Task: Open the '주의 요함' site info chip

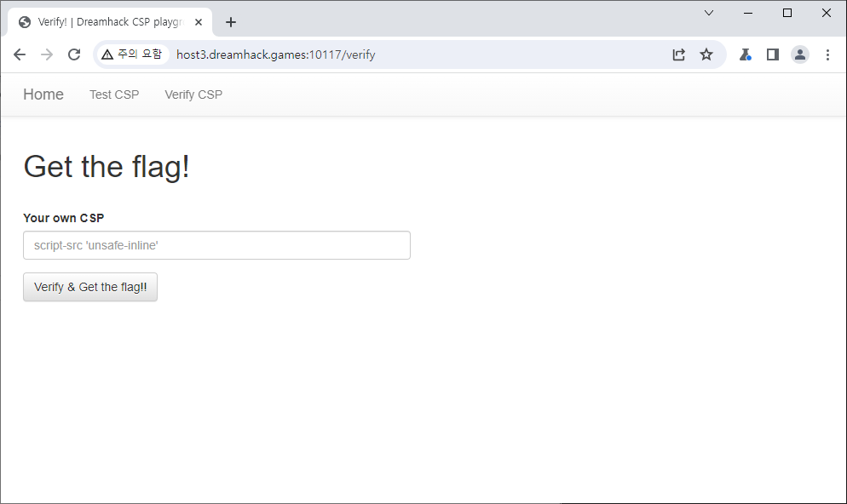Action: [131, 54]
